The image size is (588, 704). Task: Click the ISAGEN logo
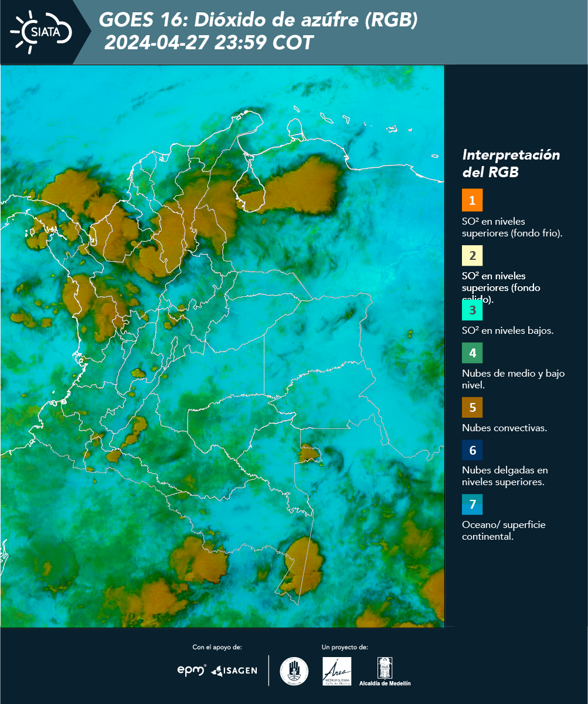(x=234, y=671)
